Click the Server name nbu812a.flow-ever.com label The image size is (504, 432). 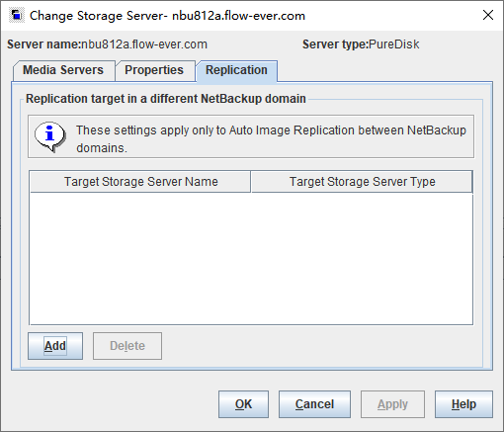pyautogui.click(x=107, y=44)
